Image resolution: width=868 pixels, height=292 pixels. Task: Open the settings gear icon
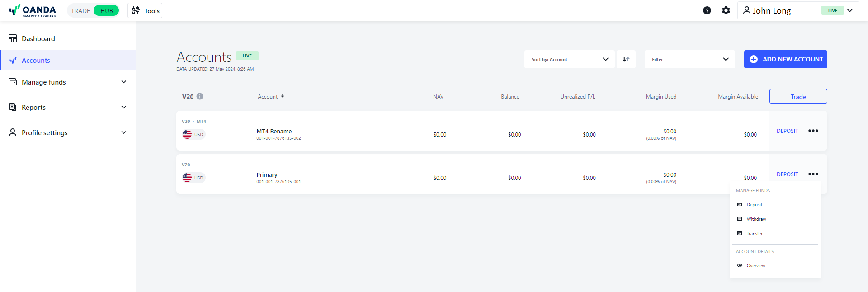tap(726, 10)
